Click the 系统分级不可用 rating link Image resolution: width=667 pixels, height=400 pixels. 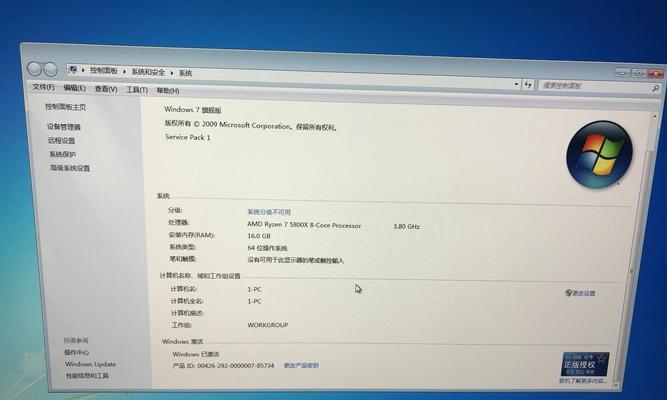(x=269, y=212)
